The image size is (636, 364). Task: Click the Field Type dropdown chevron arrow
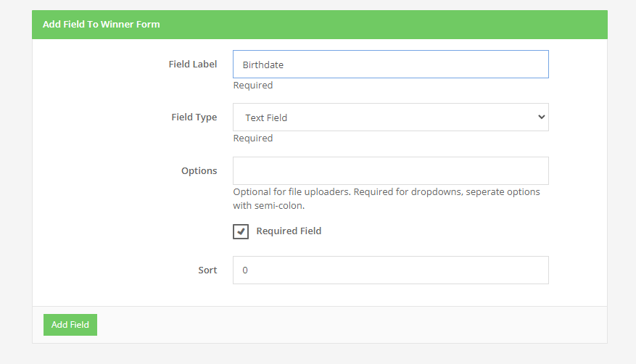click(x=540, y=117)
